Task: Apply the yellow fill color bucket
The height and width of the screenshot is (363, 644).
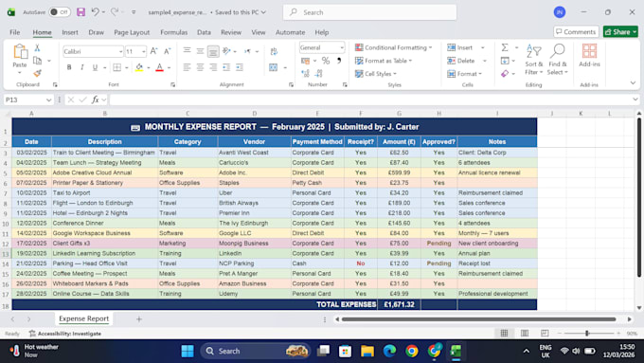Action: [x=139, y=67]
